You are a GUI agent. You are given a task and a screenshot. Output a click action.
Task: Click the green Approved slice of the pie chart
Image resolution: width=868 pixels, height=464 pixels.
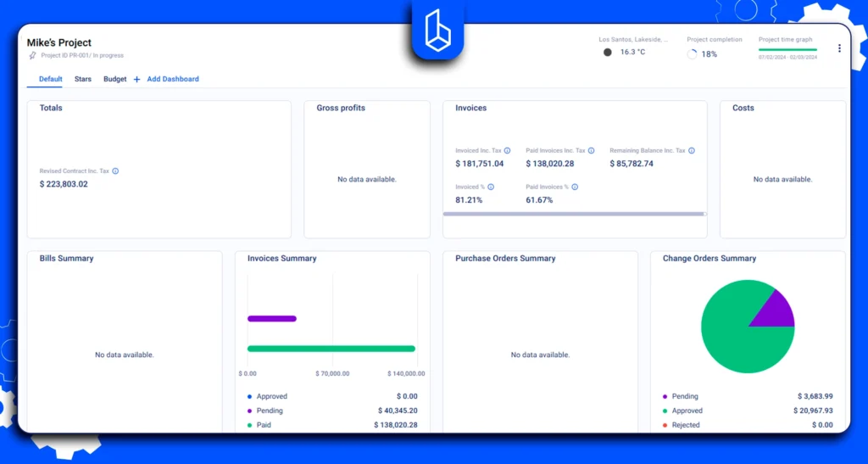[733, 338]
